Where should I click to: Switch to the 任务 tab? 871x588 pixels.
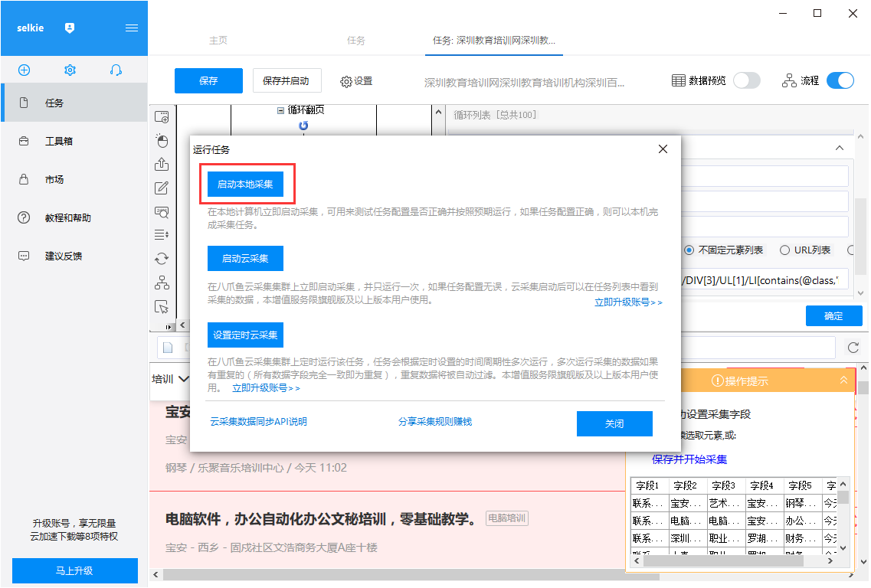(x=355, y=41)
